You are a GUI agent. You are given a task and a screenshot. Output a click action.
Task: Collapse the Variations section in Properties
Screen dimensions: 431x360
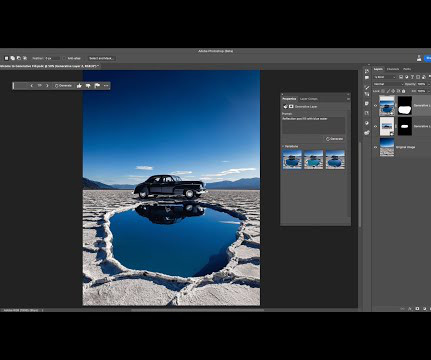point(283,146)
